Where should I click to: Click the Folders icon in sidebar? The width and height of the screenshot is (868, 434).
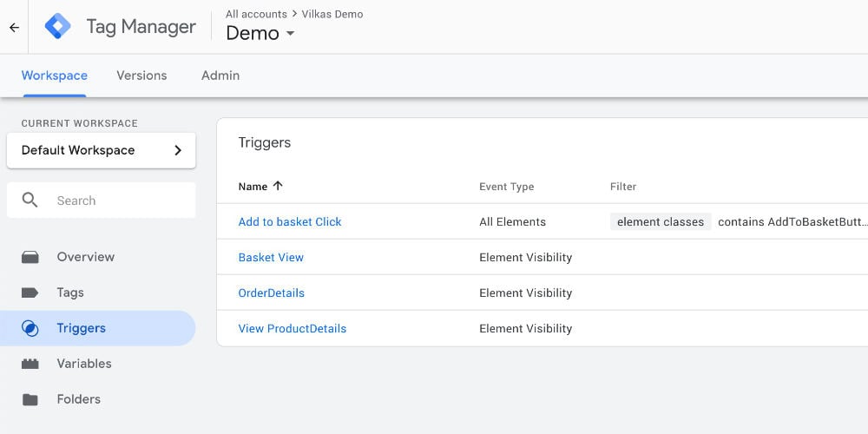click(30, 399)
